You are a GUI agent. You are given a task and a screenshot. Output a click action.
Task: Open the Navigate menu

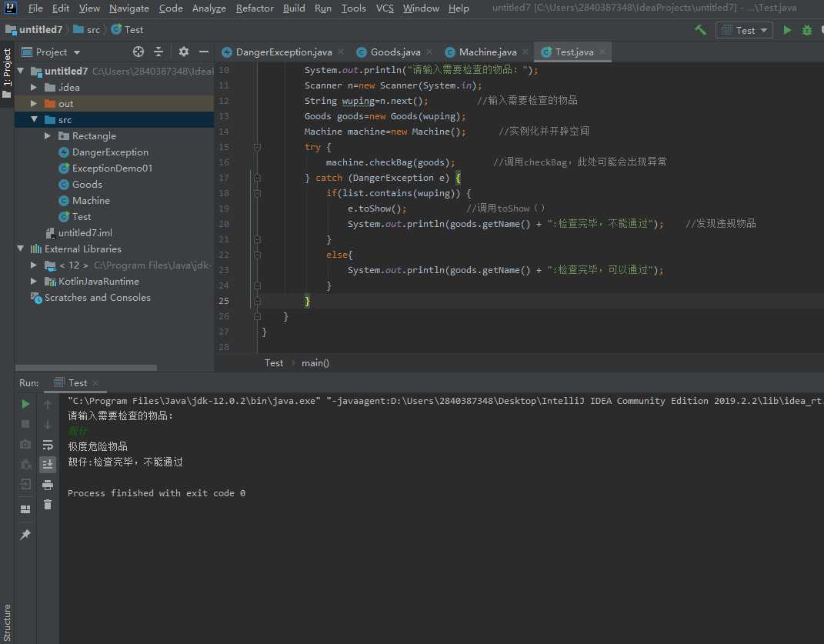(x=128, y=8)
